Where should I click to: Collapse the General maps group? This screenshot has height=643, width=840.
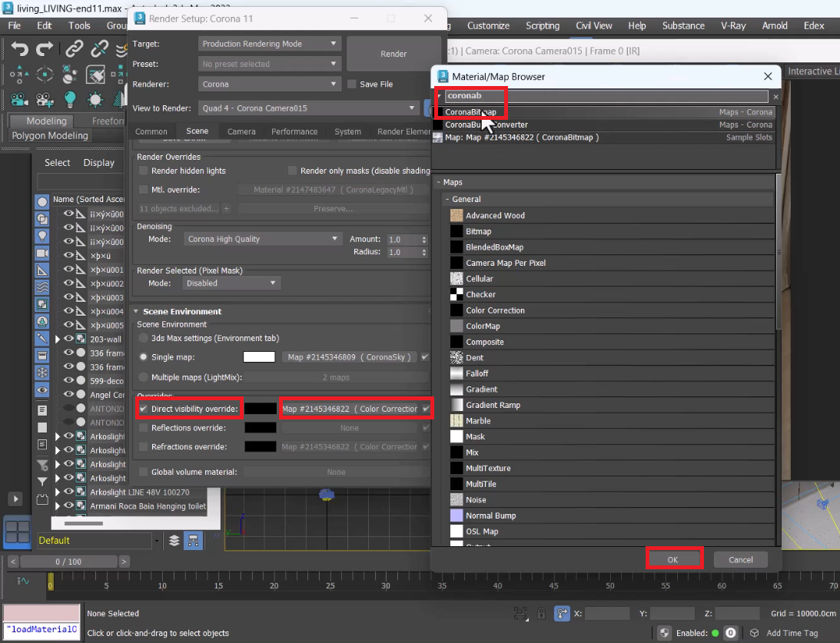(x=447, y=199)
